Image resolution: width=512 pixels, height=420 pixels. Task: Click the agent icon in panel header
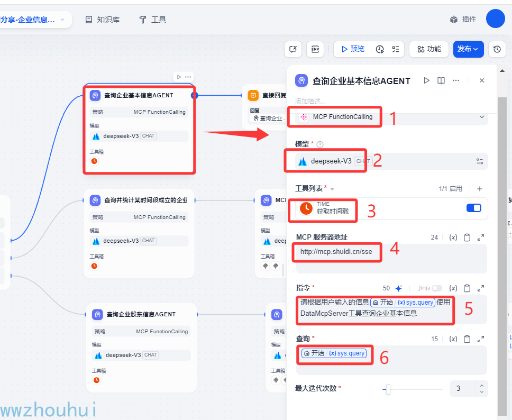pos(301,80)
